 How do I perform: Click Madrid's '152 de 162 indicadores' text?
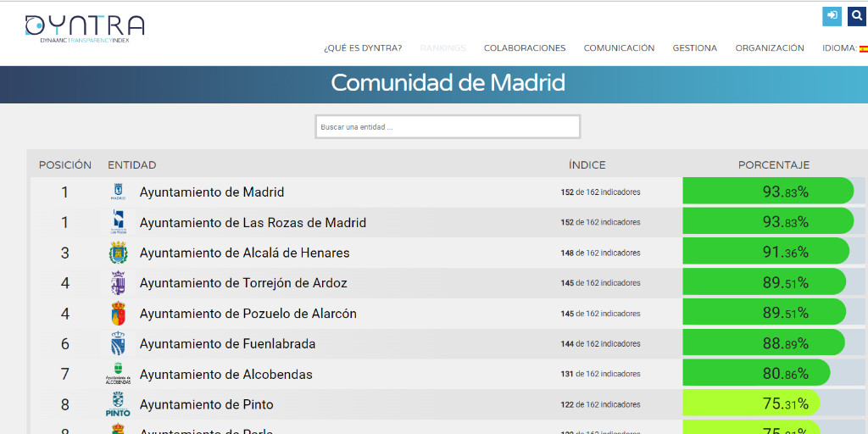coord(601,192)
